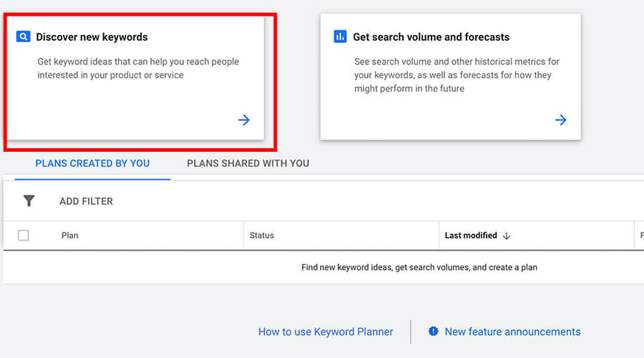
Task: Click the Discover new keywords description text
Action: pyautogui.click(x=138, y=68)
